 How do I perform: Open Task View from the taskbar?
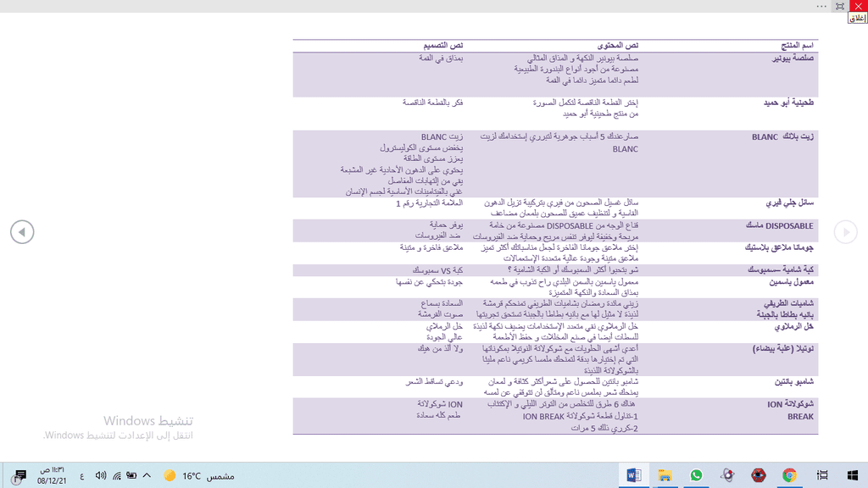(x=822, y=475)
